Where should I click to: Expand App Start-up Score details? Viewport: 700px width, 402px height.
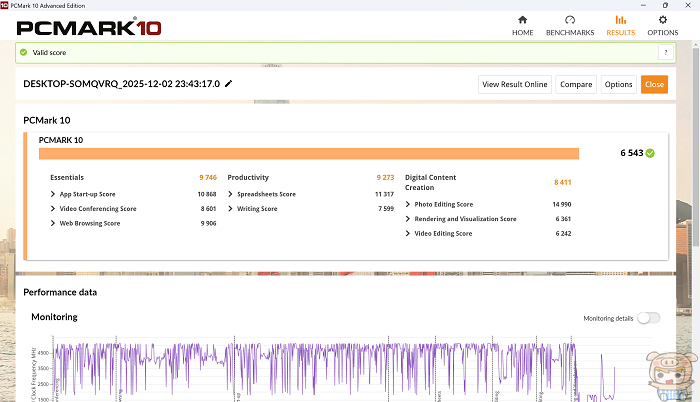click(53, 194)
